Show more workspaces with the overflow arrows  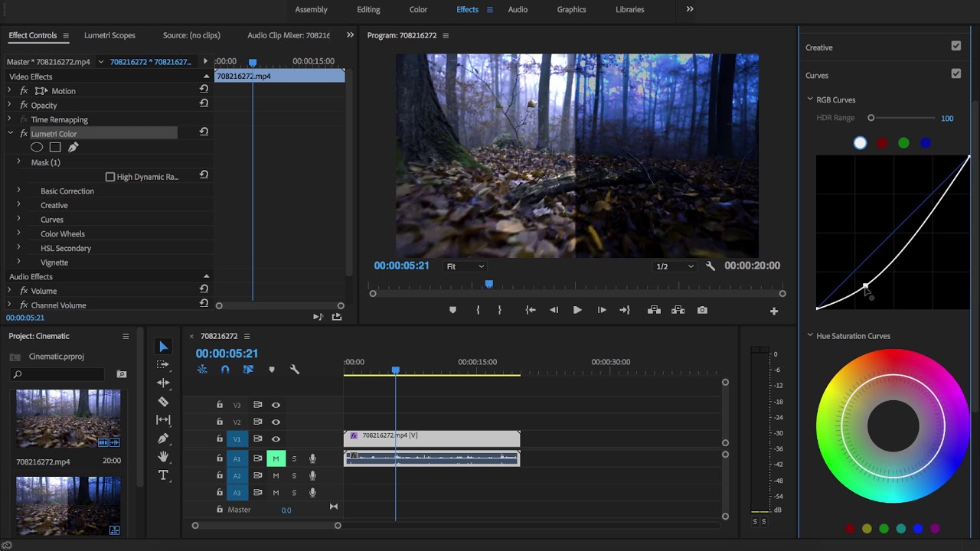(x=690, y=9)
